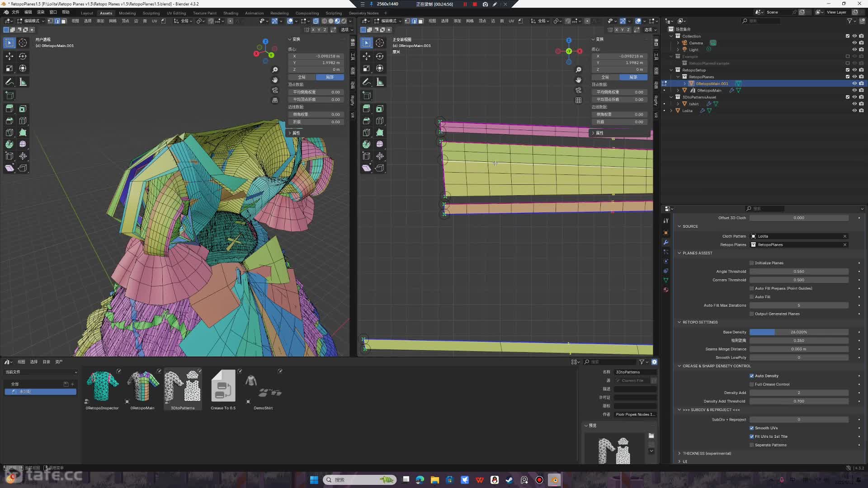Open the Cloth Pattern Lolita dropdown

(799, 236)
